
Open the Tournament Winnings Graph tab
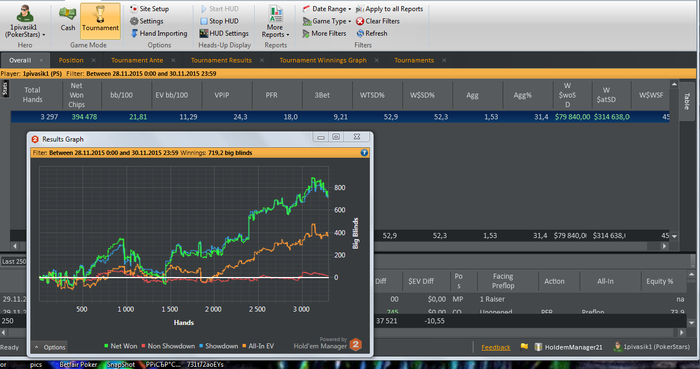pos(323,60)
